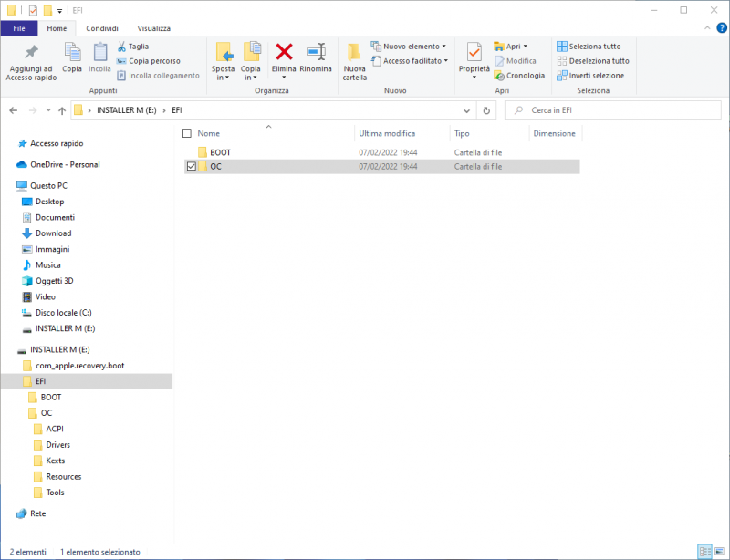
Task: Open the address bar history dropdown arrow
Action: click(x=466, y=110)
